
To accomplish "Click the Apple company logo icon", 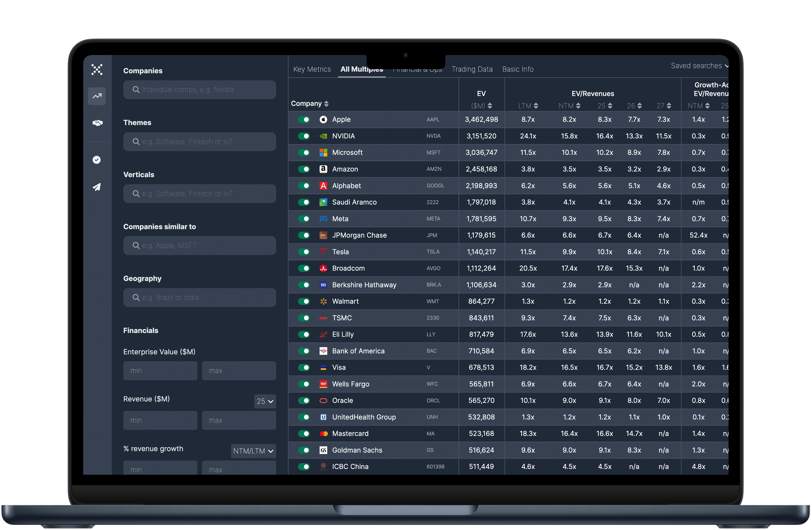I will [x=323, y=120].
